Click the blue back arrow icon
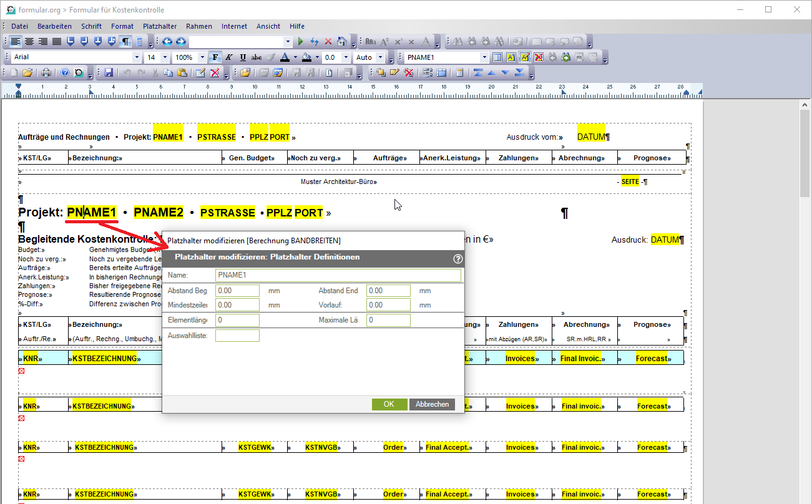Viewport: 812px width, 504px height. (167, 42)
